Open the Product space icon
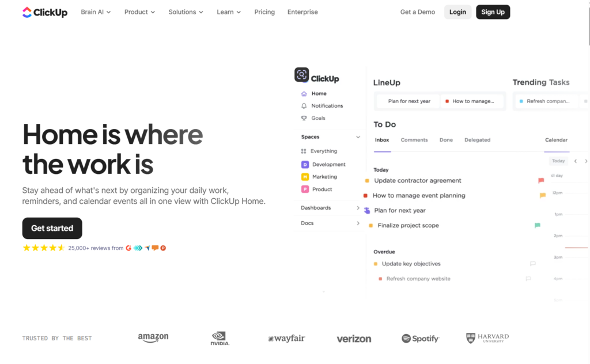This screenshot has height=364, width=590. [305, 189]
